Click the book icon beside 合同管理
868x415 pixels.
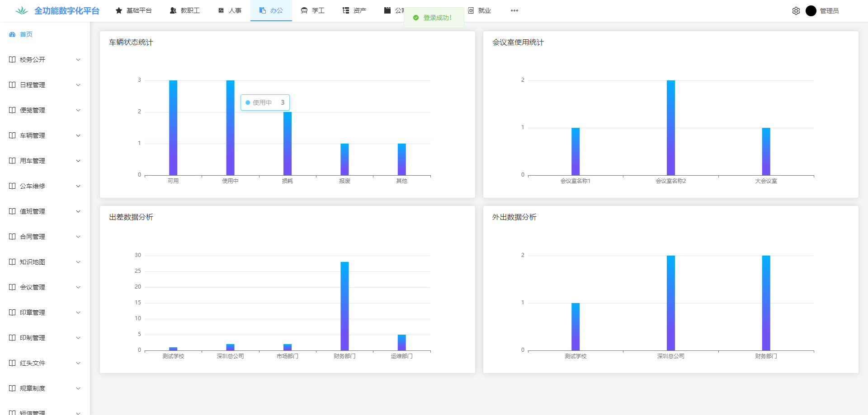click(x=12, y=237)
